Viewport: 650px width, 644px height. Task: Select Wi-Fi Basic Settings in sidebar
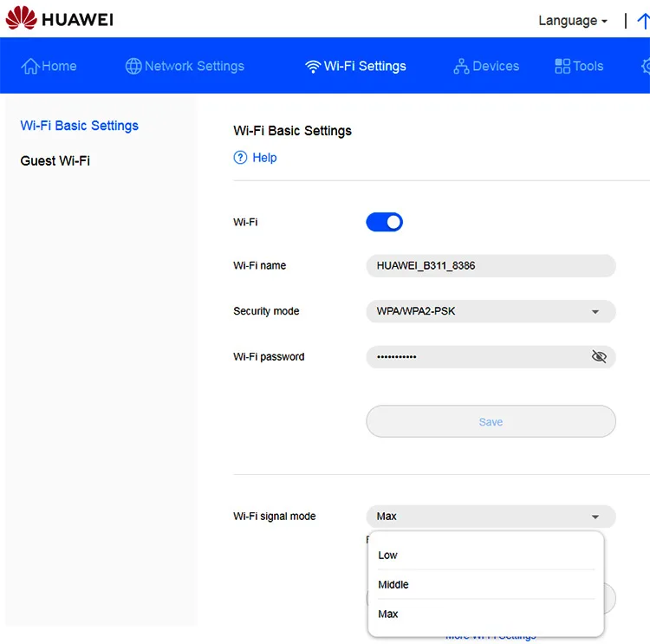coord(79,126)
